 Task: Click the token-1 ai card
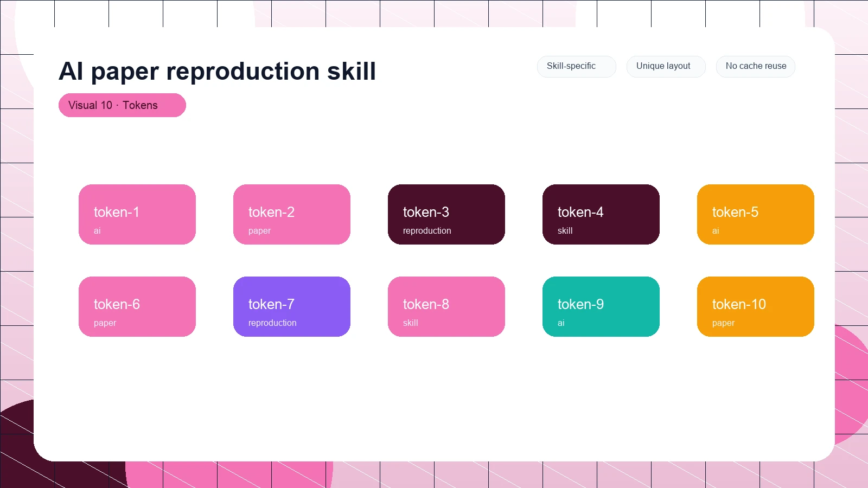[x=137, y=214]
